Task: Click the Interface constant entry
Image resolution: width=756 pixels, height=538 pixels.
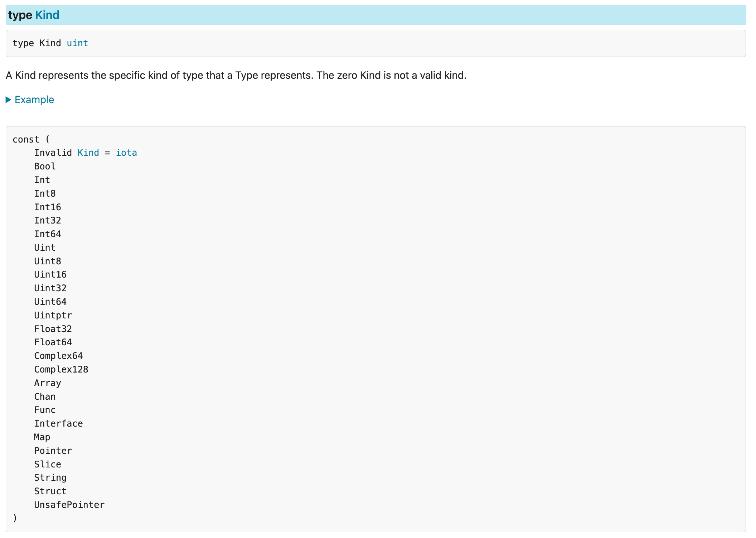Action: point(58,424)
